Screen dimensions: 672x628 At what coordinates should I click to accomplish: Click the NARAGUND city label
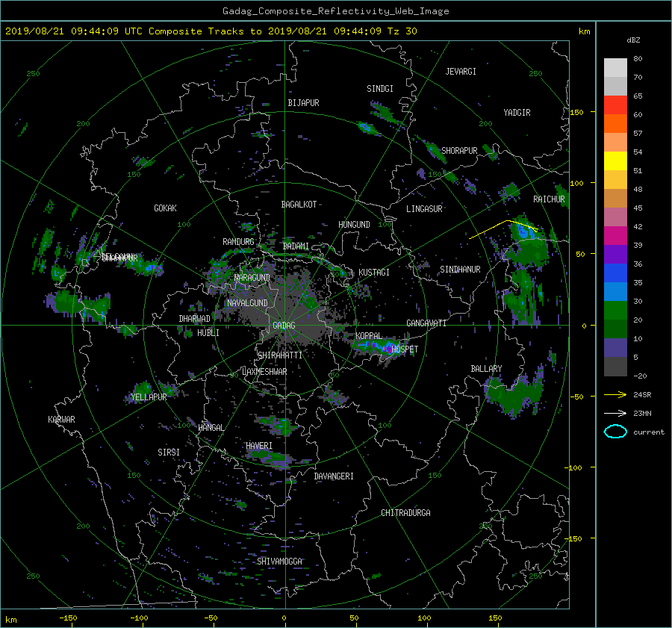click(252, 278)
